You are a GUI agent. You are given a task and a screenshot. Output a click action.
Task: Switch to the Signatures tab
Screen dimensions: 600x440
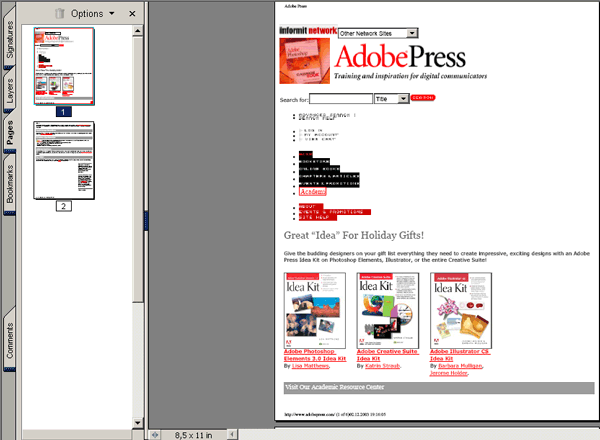point(9,39)
